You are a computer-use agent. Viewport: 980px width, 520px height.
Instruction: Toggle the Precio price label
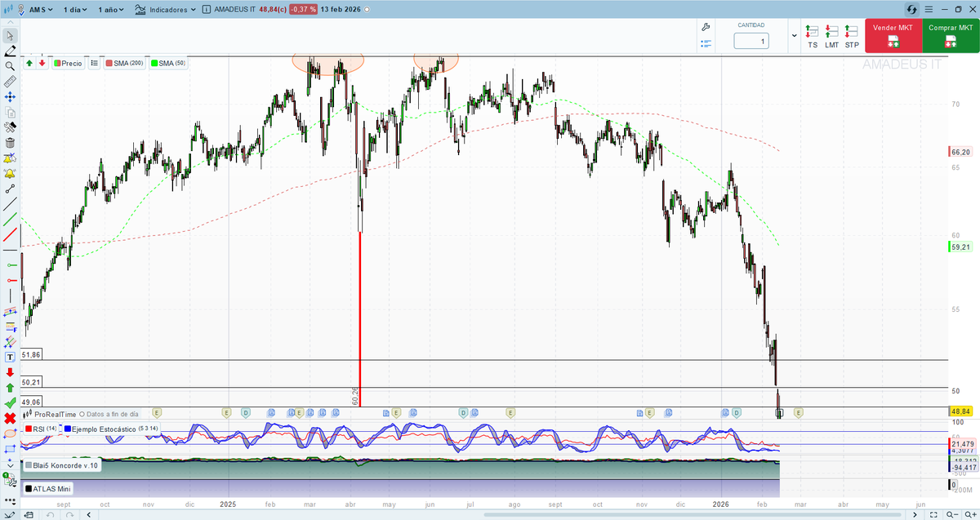point(68,63)
